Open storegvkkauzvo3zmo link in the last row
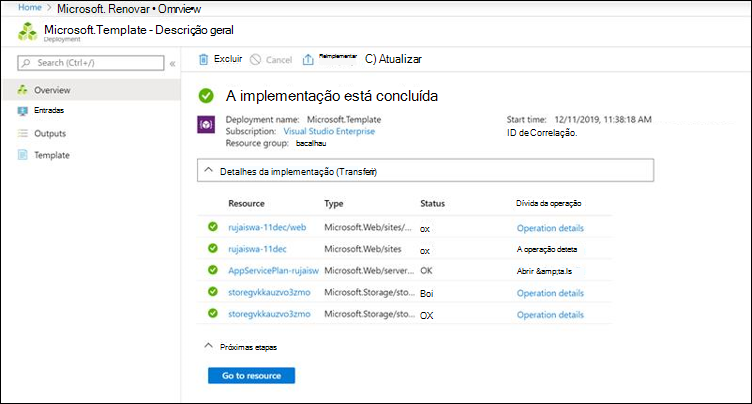The height and width of the screenshot is (404, 752). click(x=269, y=313)
